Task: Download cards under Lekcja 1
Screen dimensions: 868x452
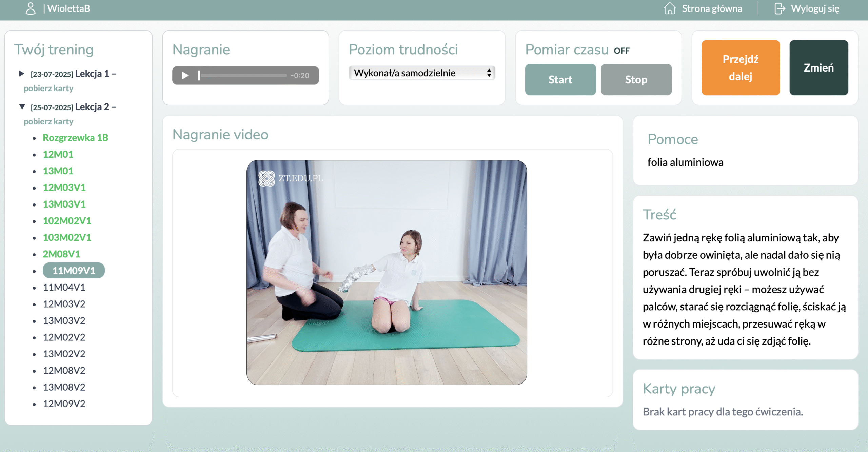Action: pyautogui.click(x=48, y=88)
